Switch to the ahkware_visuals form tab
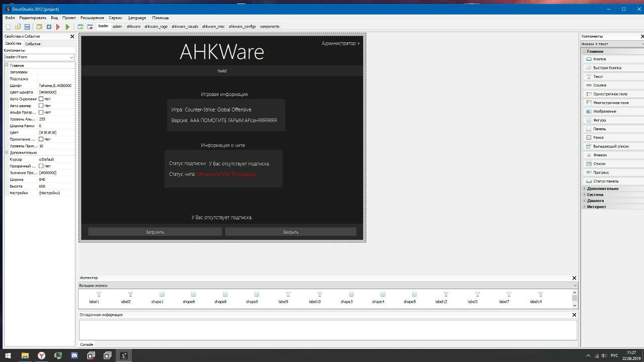 [185, 27]
